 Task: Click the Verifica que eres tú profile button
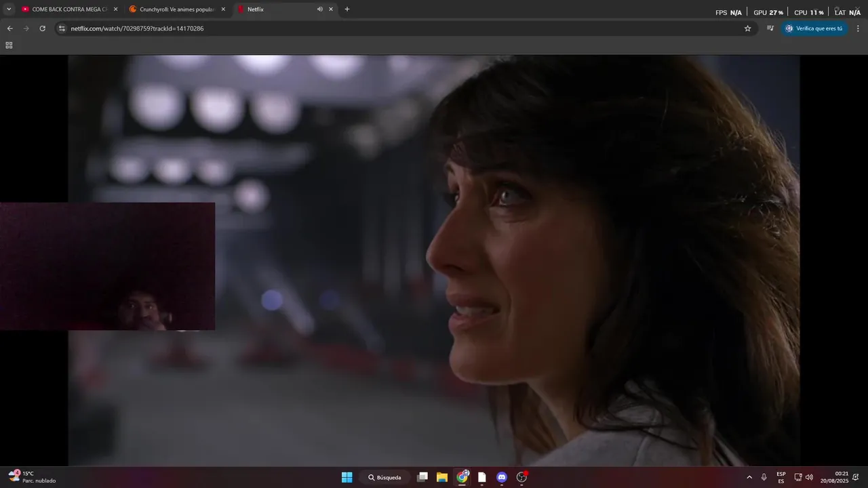[x=814, y=28]
